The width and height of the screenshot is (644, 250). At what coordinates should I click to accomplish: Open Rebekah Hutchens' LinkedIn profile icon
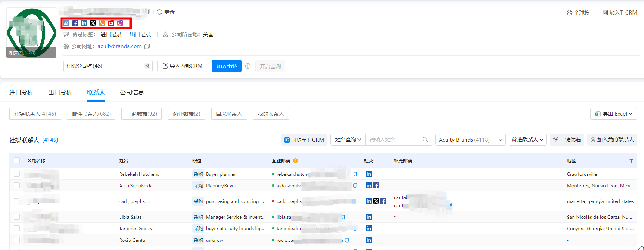tap(369, 174)
